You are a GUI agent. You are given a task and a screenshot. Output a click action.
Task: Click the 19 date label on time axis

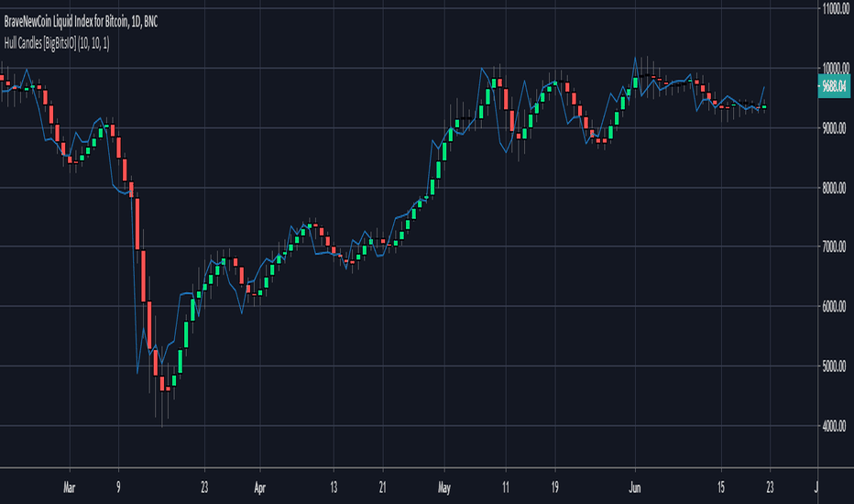(554, 488)
